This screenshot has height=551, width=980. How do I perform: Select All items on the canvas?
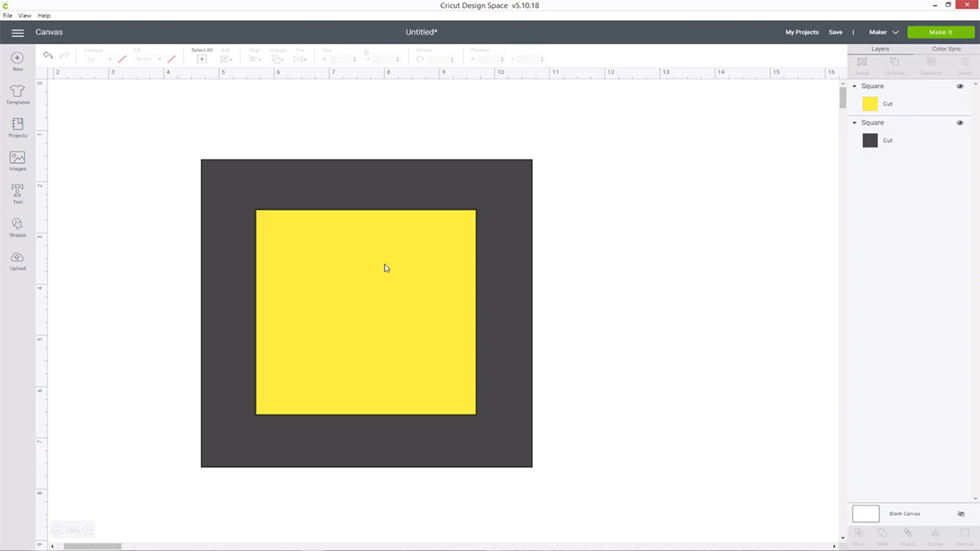(x=200, y=58)
